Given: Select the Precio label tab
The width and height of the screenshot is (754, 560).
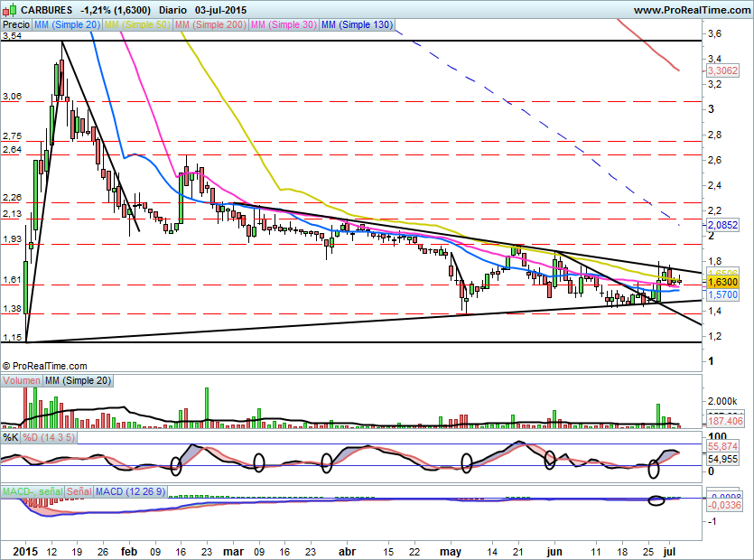Looking at the screenshot, I should [16, 26].
